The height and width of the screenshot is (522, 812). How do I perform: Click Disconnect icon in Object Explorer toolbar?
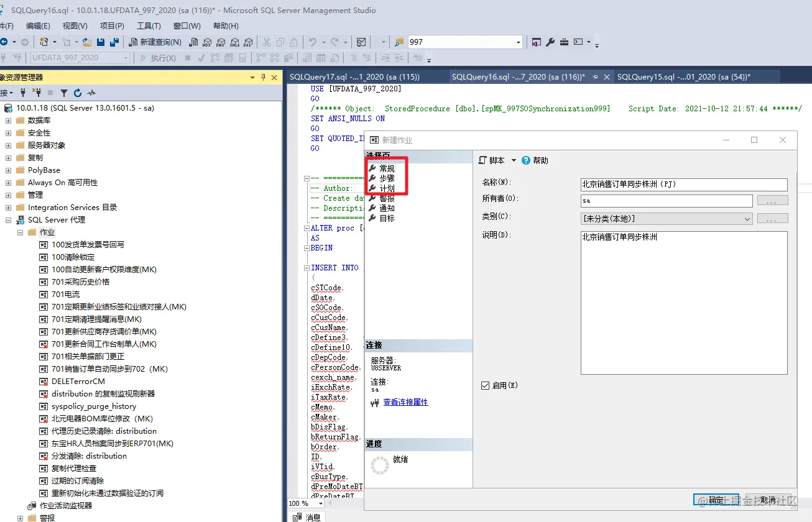point(37,93)
